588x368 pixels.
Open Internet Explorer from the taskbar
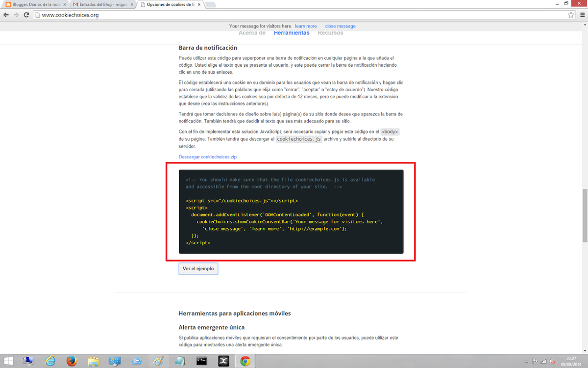click(50, 361)
